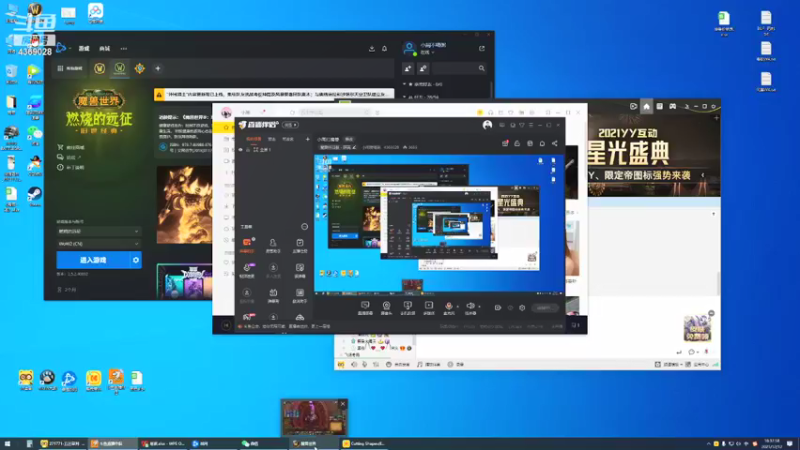
Task: Hide the full-screen source with the eye icon
Action: pyautogui.click(x=241, y=150)
